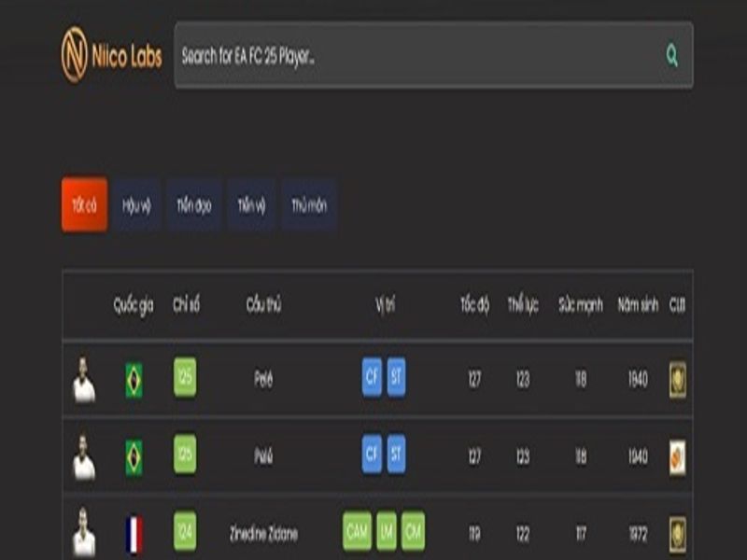Screen dimensions: 747x560
Task: Click the club badge in Zidane's row
Action: click(x=677, y=535)
